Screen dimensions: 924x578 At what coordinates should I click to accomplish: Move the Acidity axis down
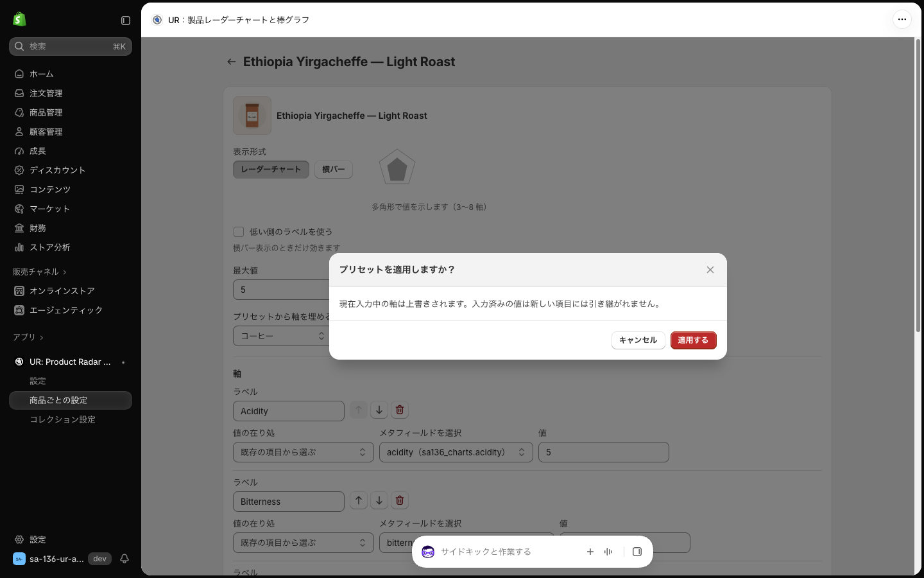click(379, 410)
